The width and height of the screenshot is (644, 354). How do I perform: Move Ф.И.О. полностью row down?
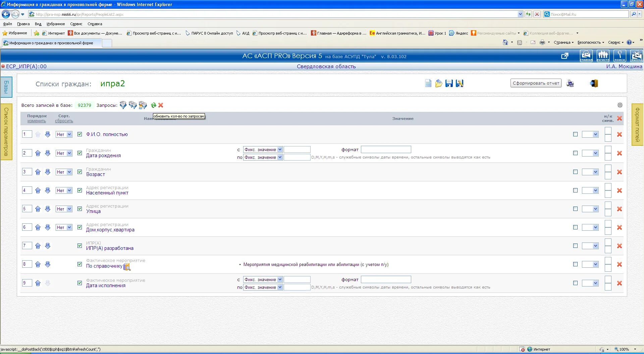click(x=48, y=134)
